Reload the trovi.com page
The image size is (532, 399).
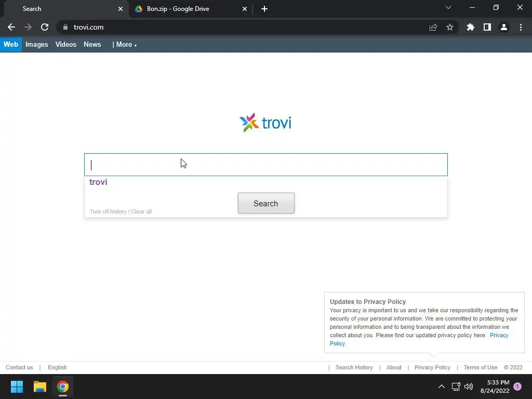pyautogui.click(x=45, y=27)
